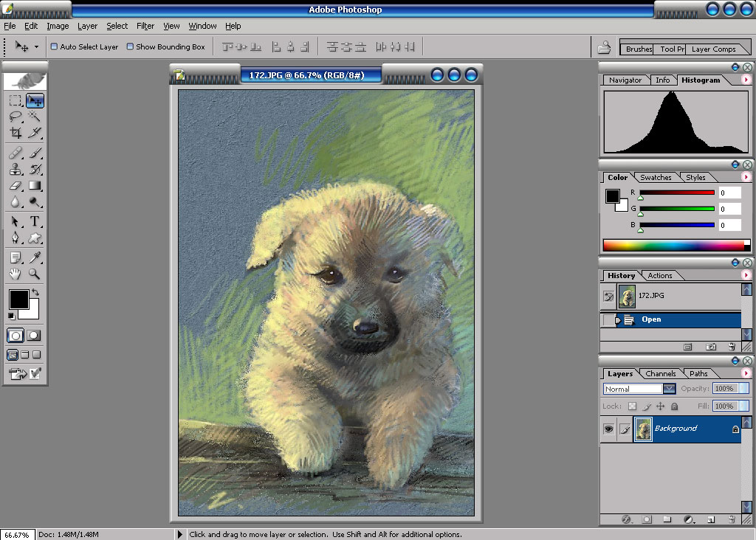Image resolution: width=756 pixels, height=540 pixels.
Task: Enable Show Bounding Box checkbox
Action: pos(130,46)
